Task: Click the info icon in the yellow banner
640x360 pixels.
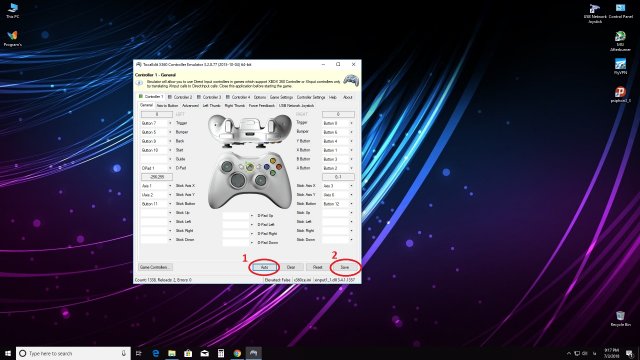Action: click(140, 83)
